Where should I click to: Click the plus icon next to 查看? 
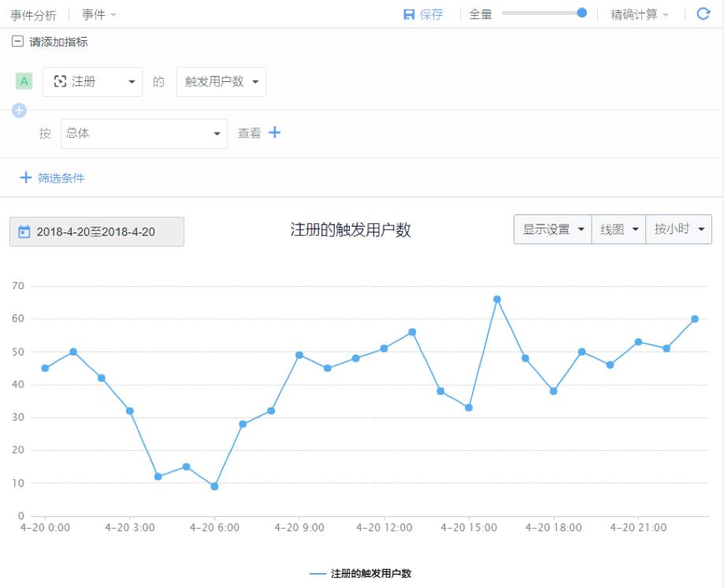[x=274, y=133]
